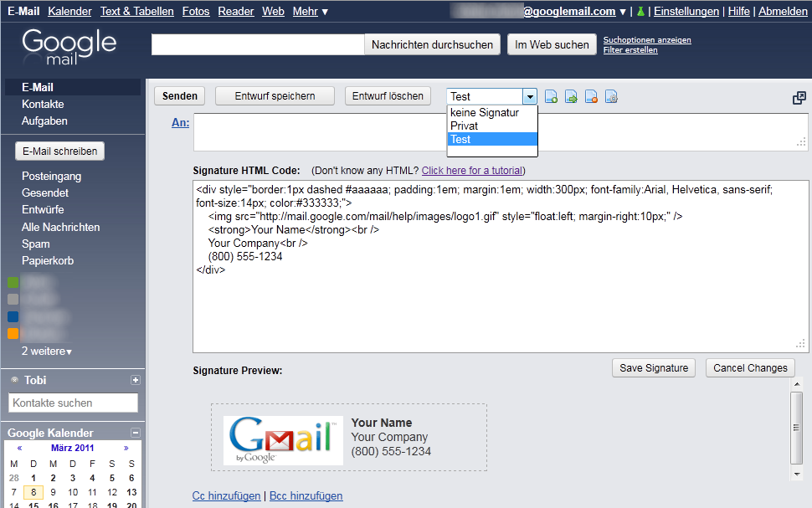
Task: Click Im Web suchen button
Action: (552, 44)
